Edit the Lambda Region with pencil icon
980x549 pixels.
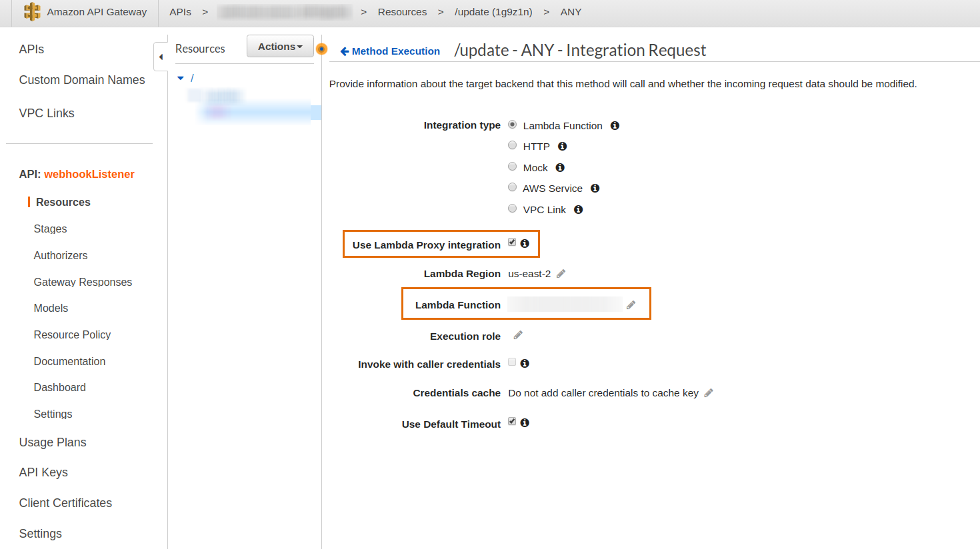[561, 273]
